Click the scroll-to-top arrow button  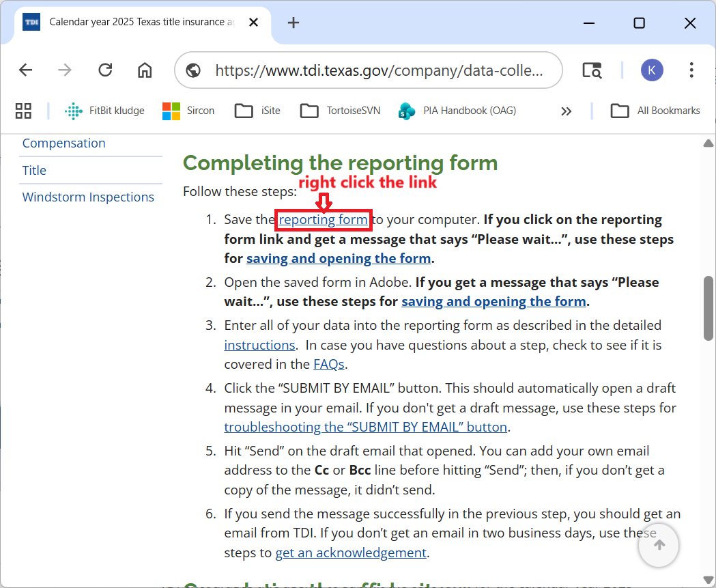(x=659, y=544)
